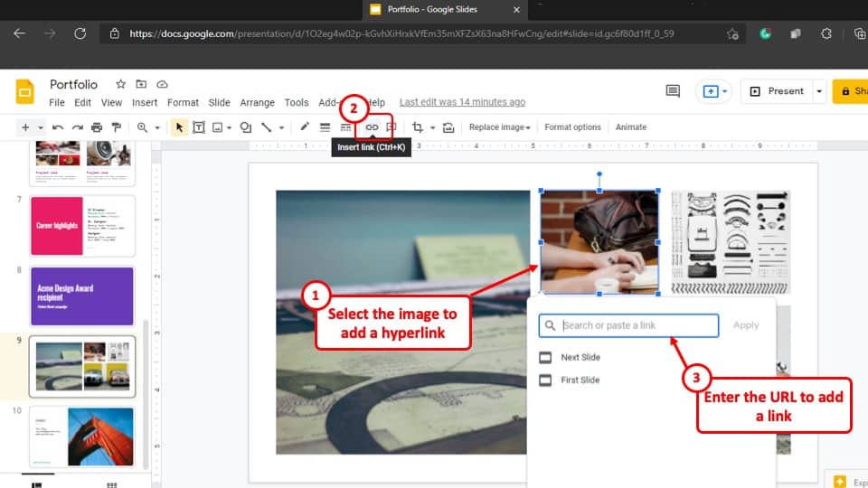Screen dimensions: 868x488
Task: Click the crop image icon
Action: [418, 127]
